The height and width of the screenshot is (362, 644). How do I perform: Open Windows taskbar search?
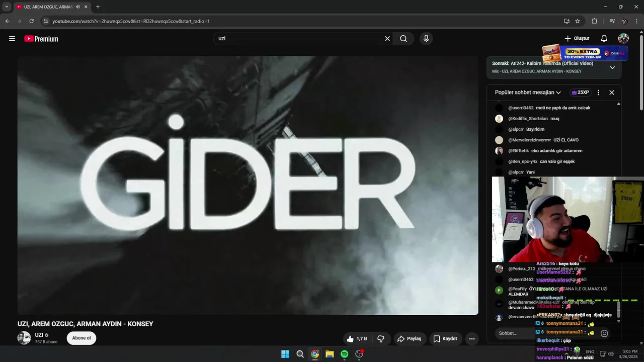click(300, 354)
